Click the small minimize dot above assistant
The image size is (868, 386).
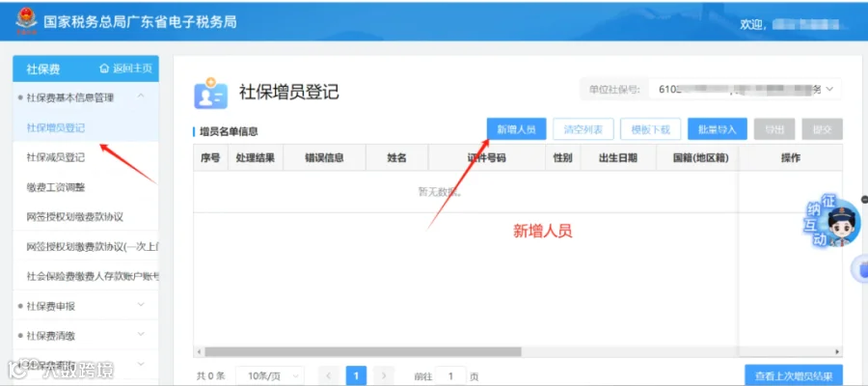[864, 200]
